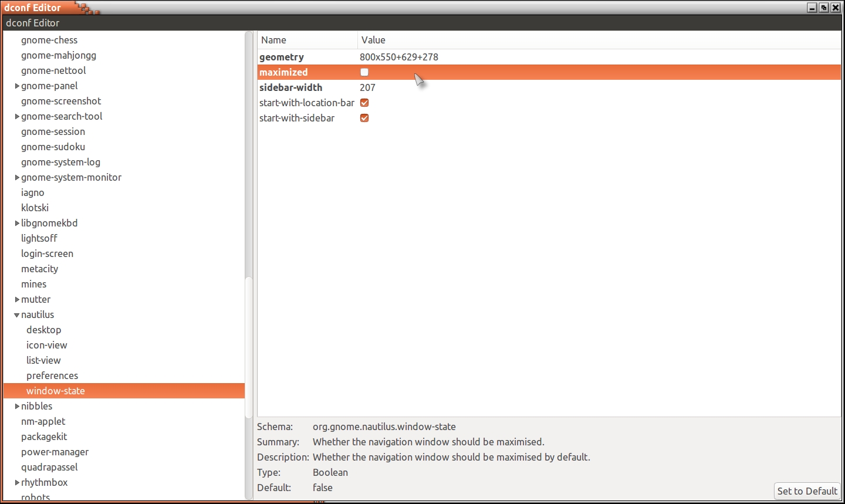This screenshot has height=504, width=845.
Task: Expand gnome-search-tool folder arrow
Action: coord(17,117)
